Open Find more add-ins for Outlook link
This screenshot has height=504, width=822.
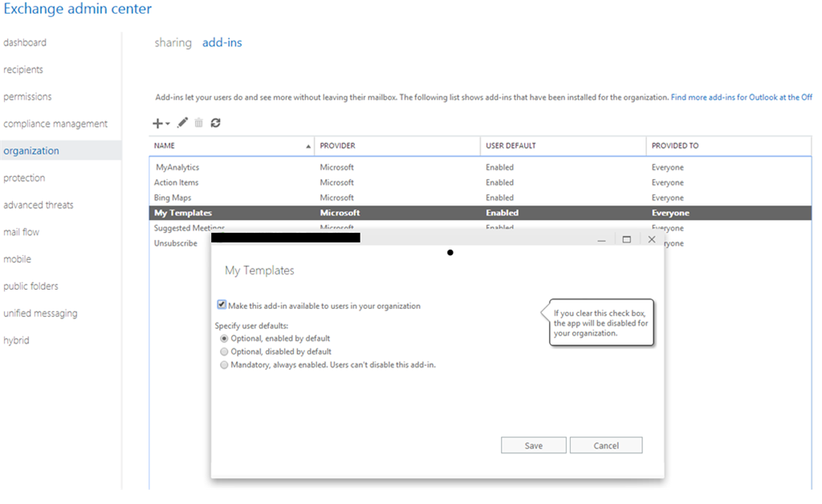[x=741, y=97]
